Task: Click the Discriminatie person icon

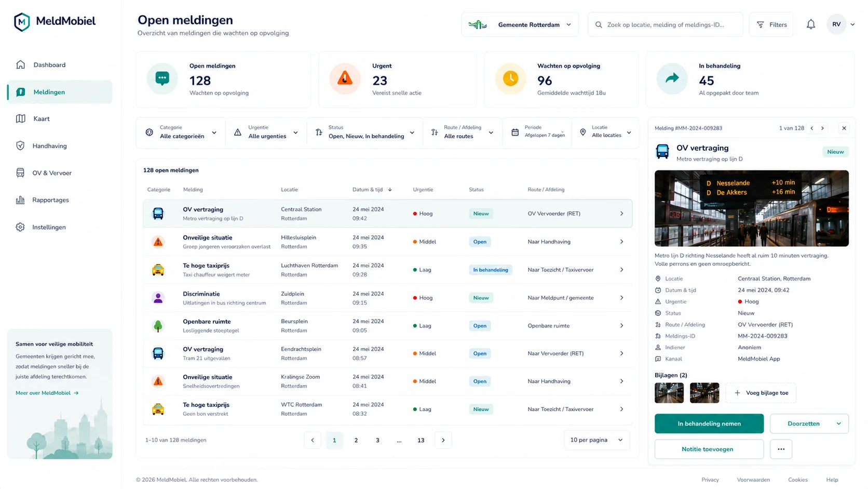Action: click(158, 298)
